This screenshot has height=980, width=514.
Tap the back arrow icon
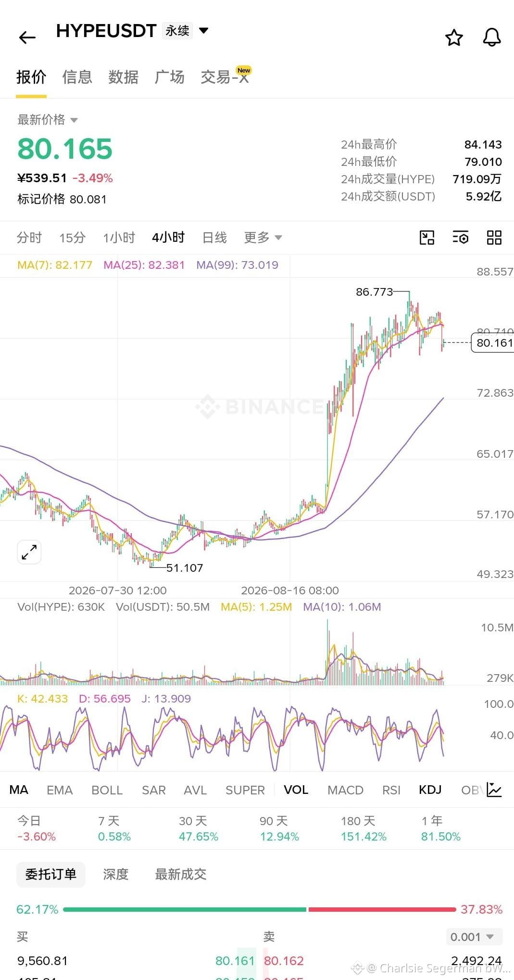tap(27, 38)
